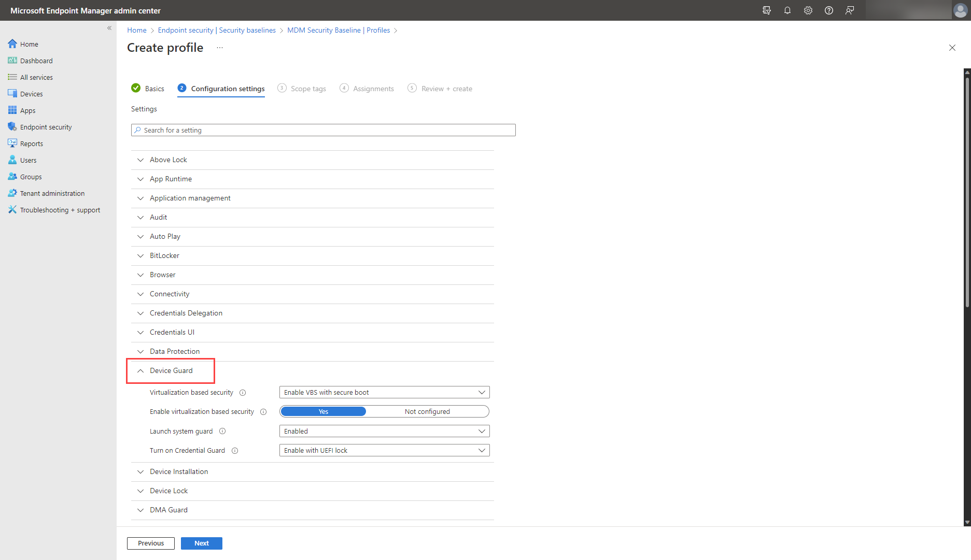This screenshot has width=971, height=560.
Task: Expand the App Runtime section
Action: (313, 179)
